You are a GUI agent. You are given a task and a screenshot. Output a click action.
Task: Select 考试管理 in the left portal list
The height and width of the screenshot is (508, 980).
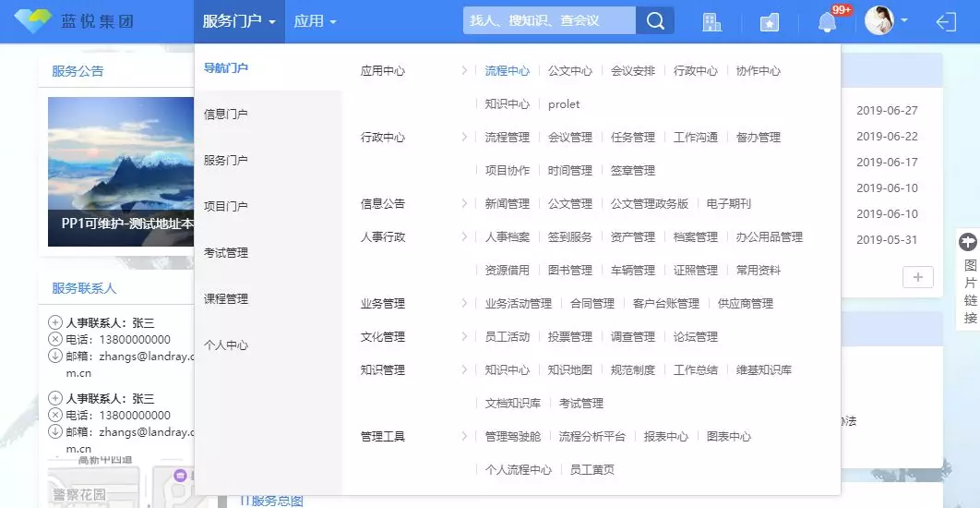click(226, 253)
